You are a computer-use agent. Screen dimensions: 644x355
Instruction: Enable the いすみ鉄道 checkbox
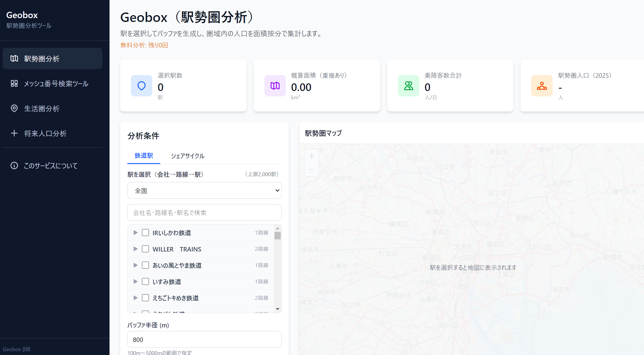(145, 281)
